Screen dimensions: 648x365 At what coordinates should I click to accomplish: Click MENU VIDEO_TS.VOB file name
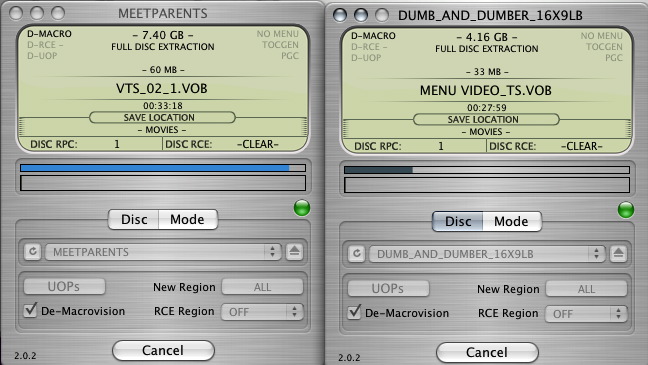(x=486, y=91)
